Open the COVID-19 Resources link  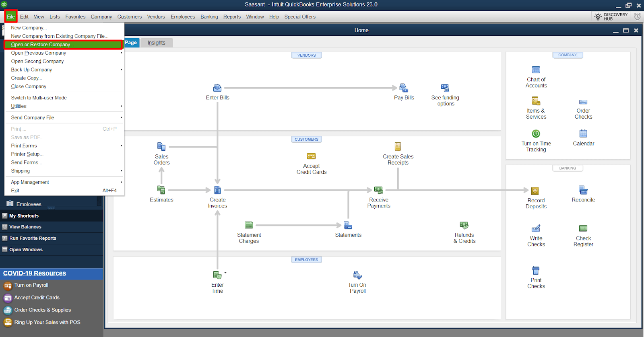click(35, 273)
